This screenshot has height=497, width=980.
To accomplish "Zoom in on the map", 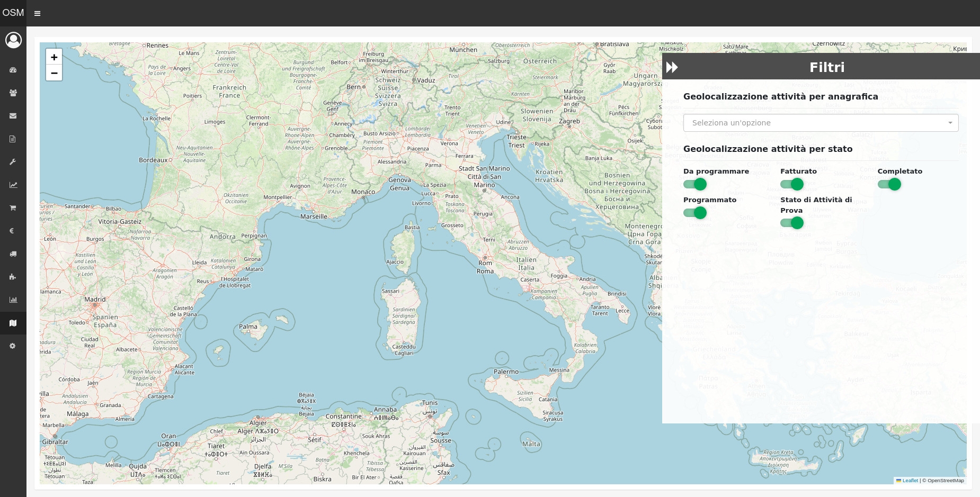I will [54, 57].
